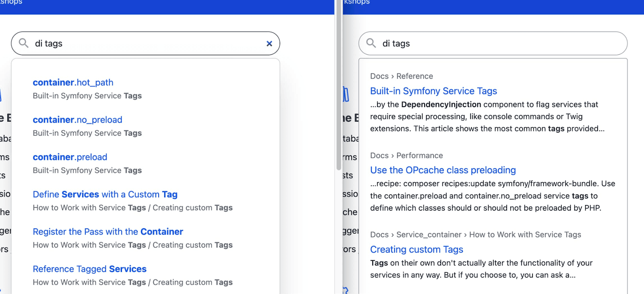Open 'Define Services with a Custom Tag'

[x=105, y=195]
